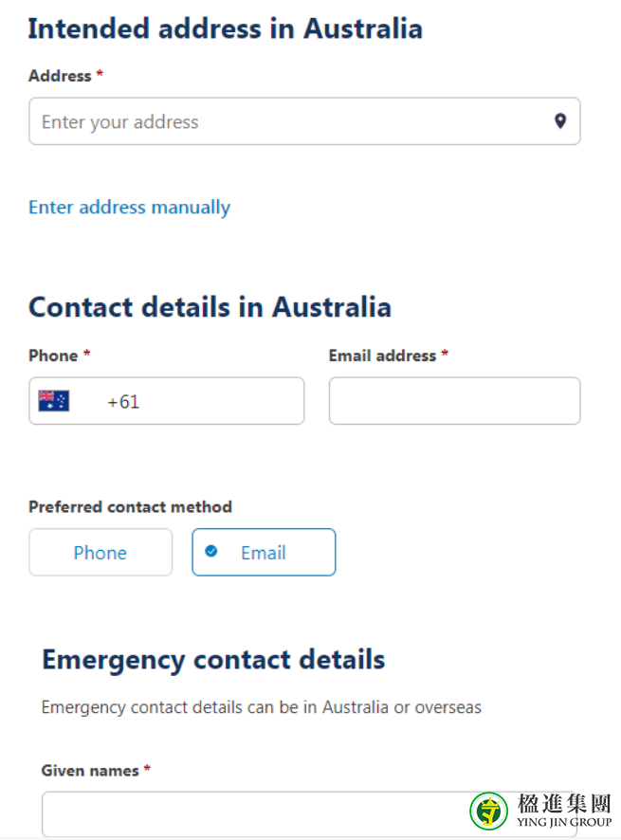Click the green Ying Jin Group logo emblem
The width and height of the screenshot is (621, 840).
[x=488, y=811]
